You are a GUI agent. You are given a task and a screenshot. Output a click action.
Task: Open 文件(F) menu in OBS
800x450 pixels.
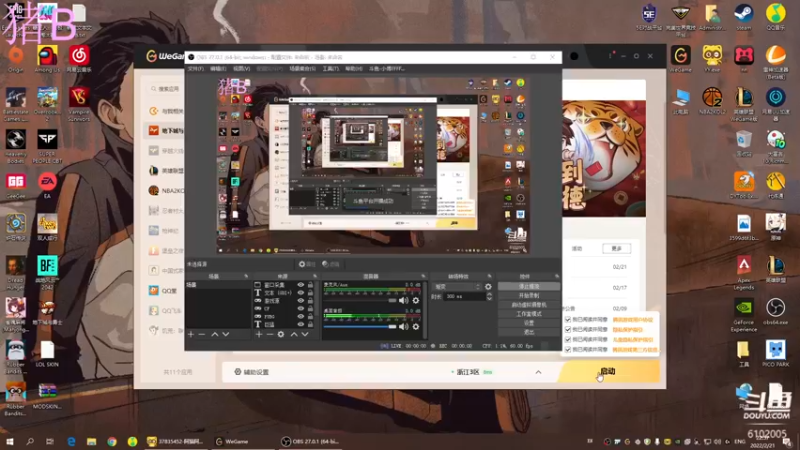(x=195, y=68)
